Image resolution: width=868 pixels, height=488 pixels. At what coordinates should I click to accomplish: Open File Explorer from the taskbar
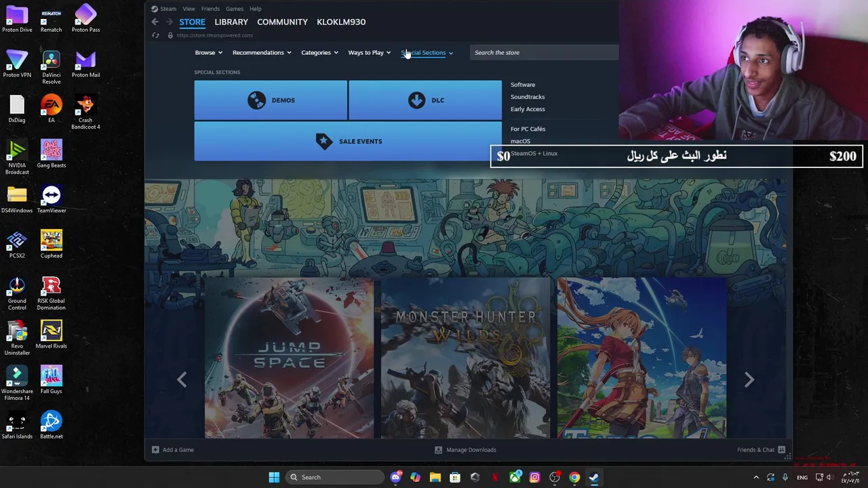435,477
